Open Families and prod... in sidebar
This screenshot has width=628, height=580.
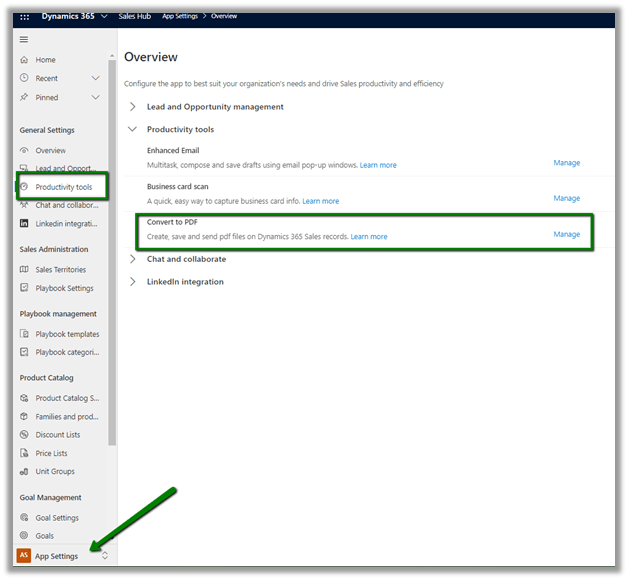[x=67, y=417]
